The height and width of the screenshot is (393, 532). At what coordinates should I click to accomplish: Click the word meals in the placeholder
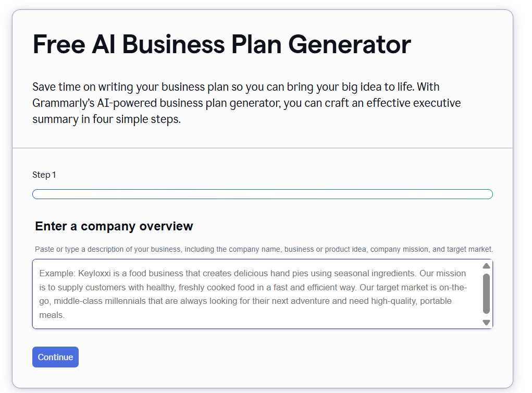[51, 315]
